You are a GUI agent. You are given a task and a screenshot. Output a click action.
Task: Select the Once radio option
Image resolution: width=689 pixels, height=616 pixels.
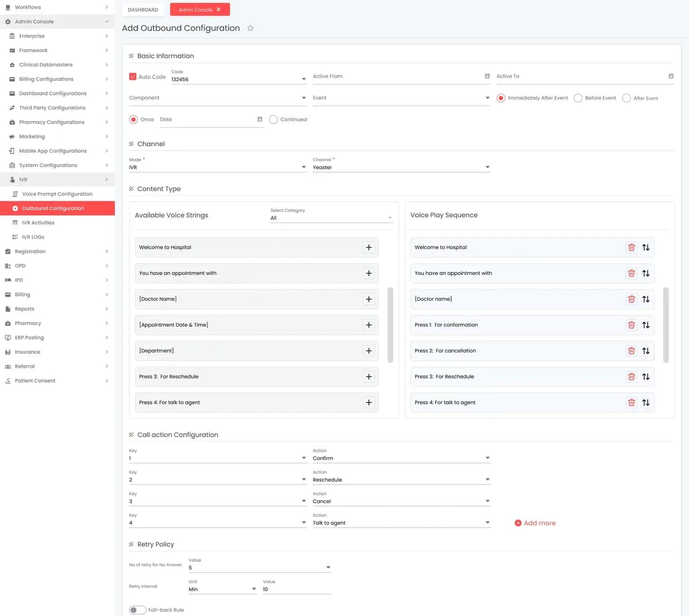point(133,120)
